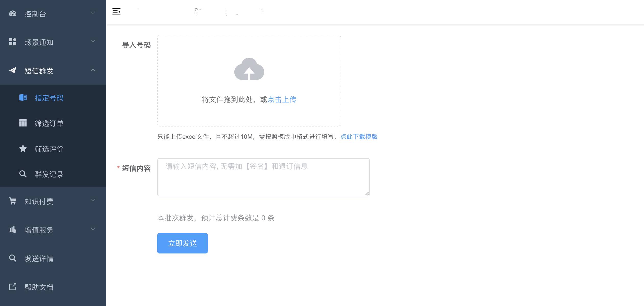Image resolution: width=644 pixels, height=306 pixels.
Task: Open the 发送详情 menu item
Action: coord(53,258)
